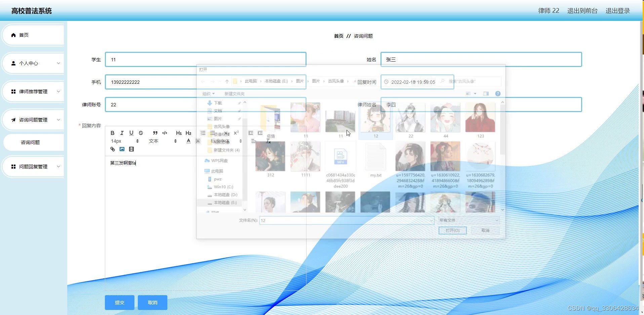This screenshot has width=644, height=315.
Task: Apply italic formatting in reply editor
Action: pyautogui.click(x=122, y=133)
